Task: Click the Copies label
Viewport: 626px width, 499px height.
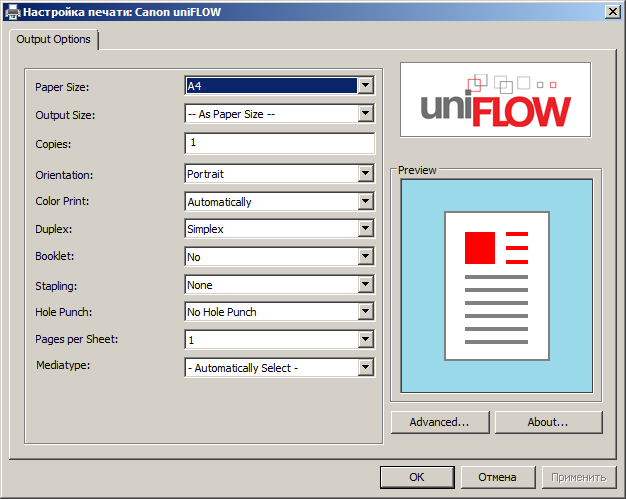Action: tap(53, 144)
